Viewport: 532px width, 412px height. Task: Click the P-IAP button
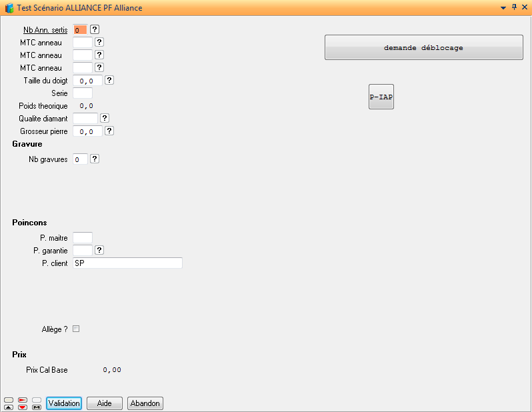click(381, 97)
